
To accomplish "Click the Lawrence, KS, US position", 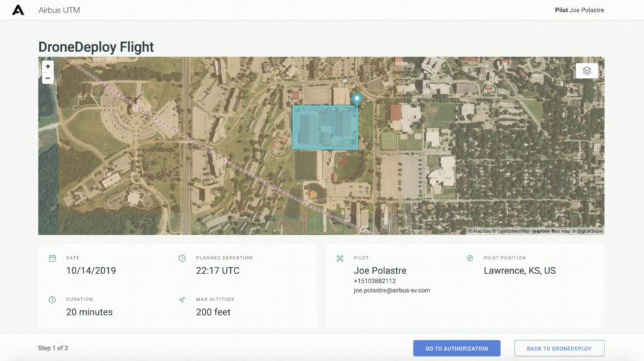I will click(519, 270).
